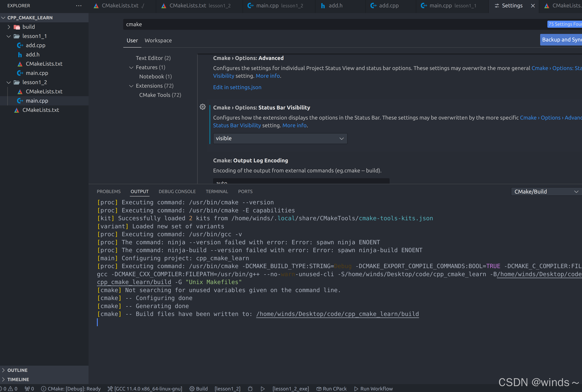
Task: Click [lesson1_2_exe] launch target in status bar
Action: (x=291, y=388)
